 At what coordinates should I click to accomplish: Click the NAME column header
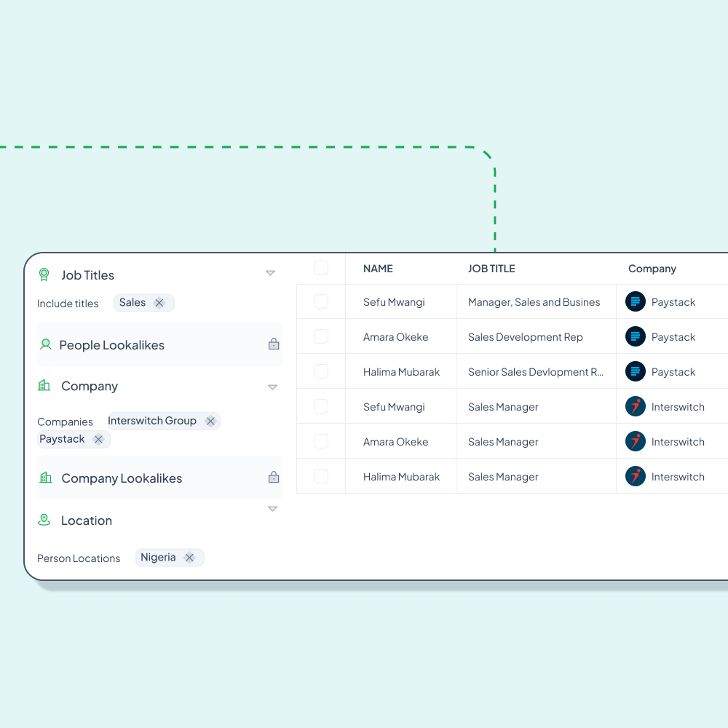pyautogui.click(x=378, y=269)
